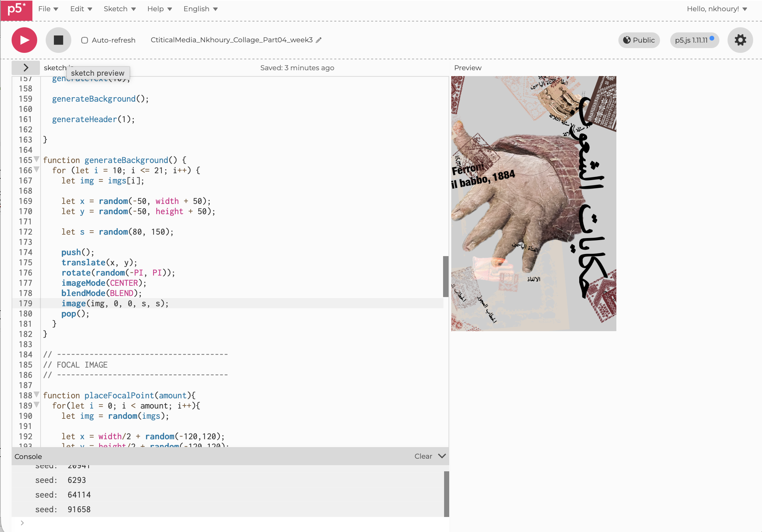
Task: Open the English language dropdown
Action: [201, 9]
